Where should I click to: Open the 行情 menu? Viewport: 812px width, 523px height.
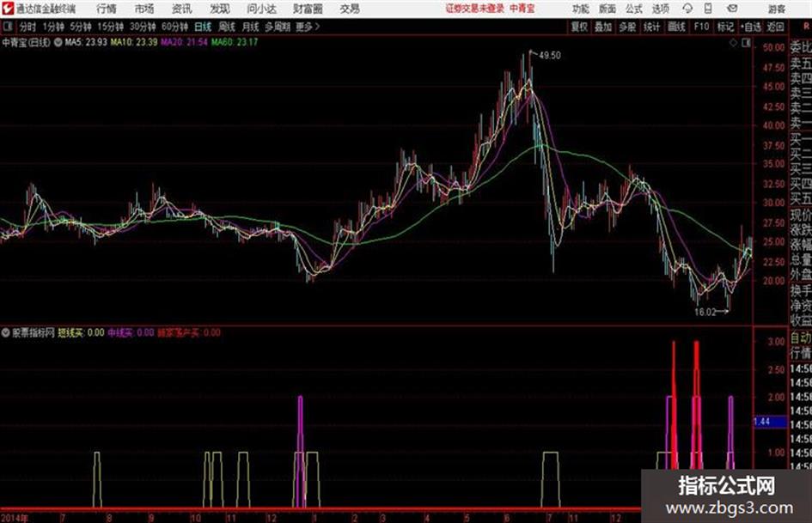[x=107, y=9]
